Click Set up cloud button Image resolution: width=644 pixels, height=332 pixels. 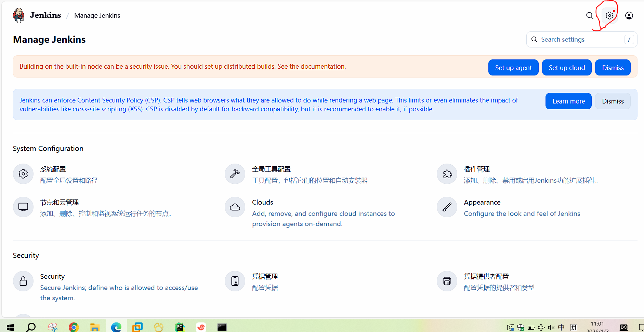pos(567,68)
